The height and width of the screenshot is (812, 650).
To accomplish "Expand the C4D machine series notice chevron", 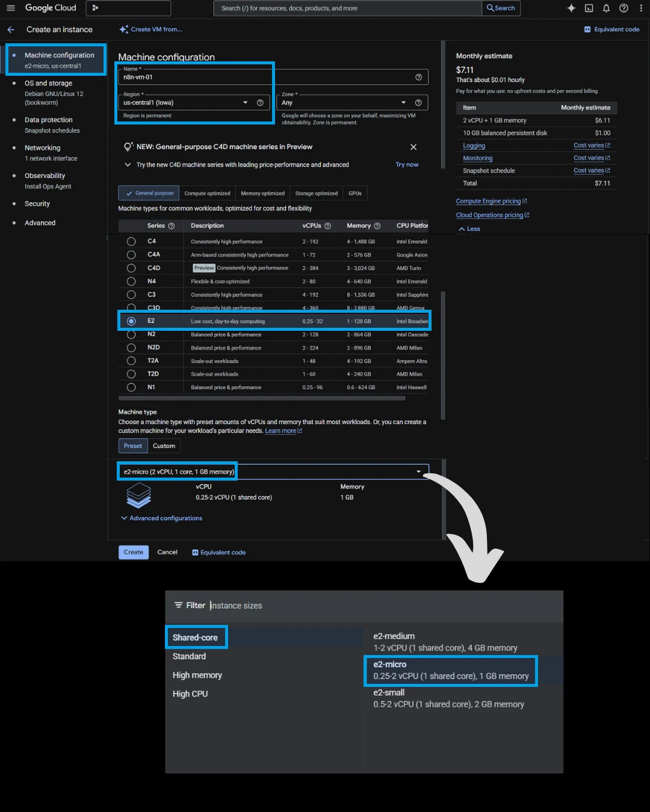I will tap(128, 164).
